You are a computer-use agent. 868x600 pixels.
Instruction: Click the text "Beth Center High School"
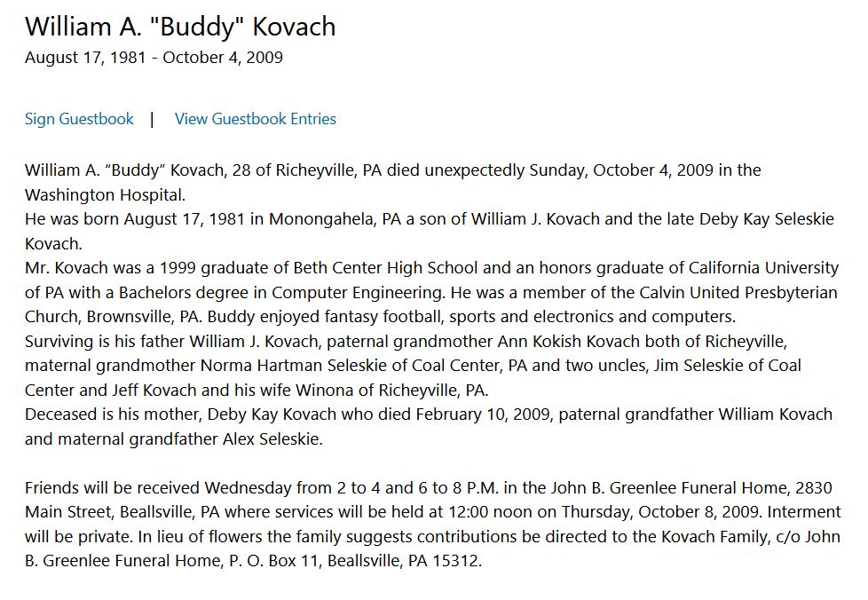[x=385, y=268]
